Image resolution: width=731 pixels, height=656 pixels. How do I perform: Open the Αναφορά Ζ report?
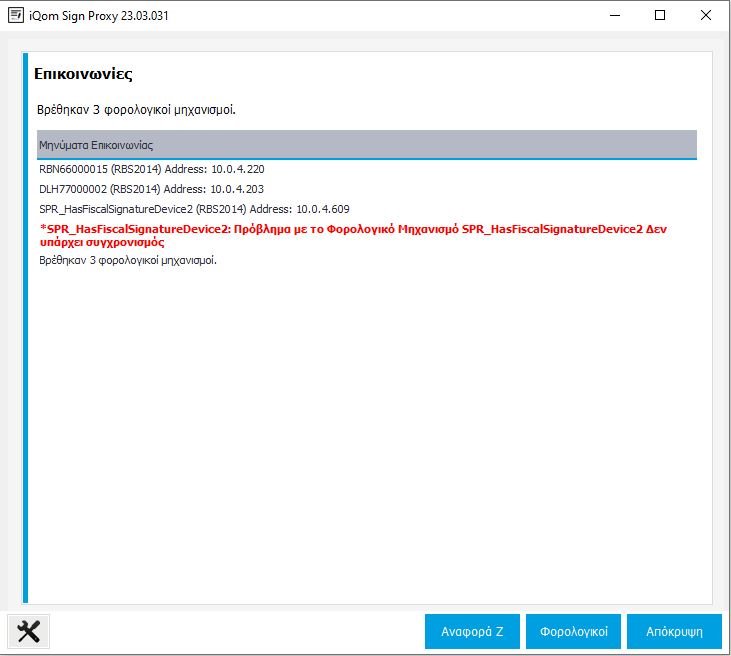tap(470, 632)
